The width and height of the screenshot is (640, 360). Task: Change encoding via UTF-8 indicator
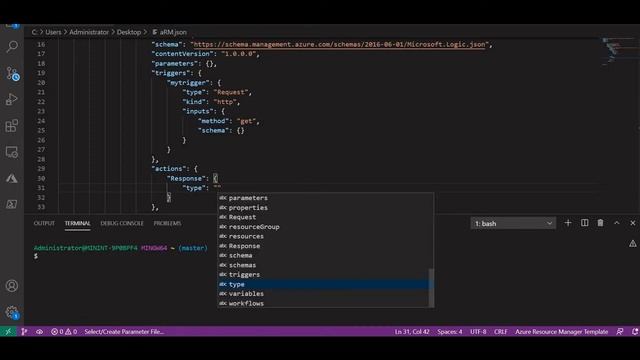(x=478, y=331)
